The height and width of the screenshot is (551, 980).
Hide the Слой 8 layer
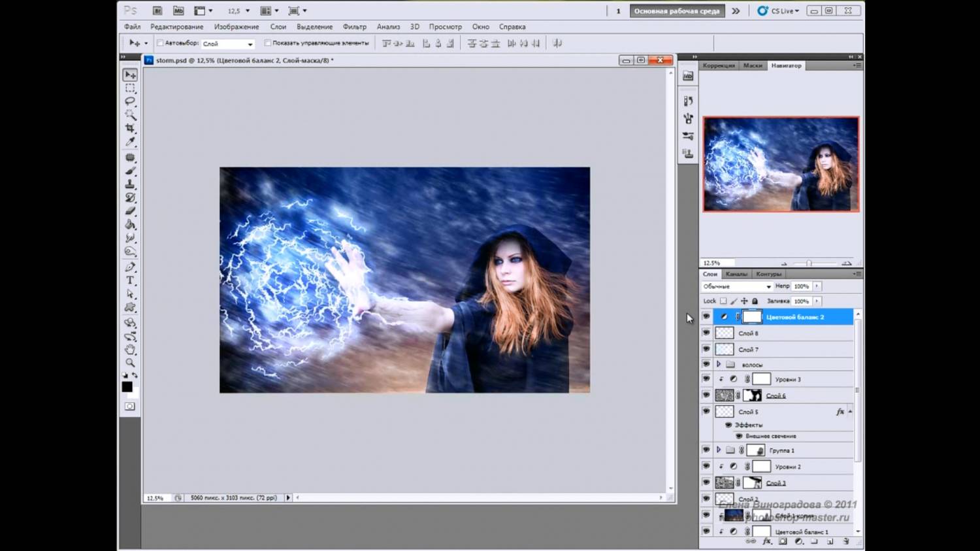(706, 333)
